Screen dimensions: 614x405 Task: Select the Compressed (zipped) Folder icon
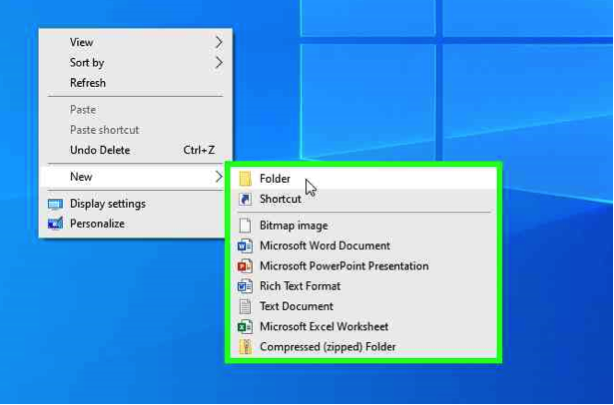[x=245, y=347]
